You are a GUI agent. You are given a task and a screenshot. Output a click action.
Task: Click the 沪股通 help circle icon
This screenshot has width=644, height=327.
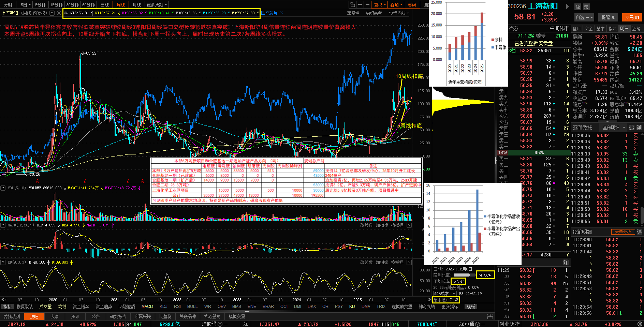[x=220, y=324]
